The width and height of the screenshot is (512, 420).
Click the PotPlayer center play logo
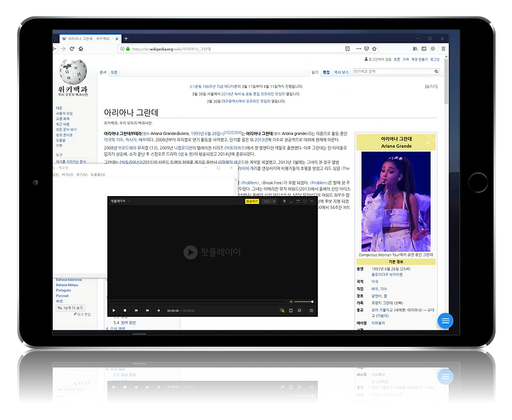coord(191,252)
